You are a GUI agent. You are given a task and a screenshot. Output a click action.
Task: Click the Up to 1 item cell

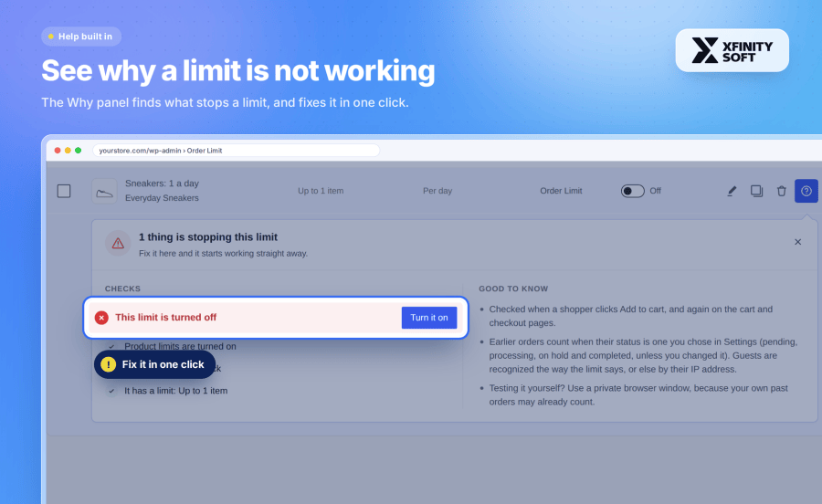coord(321,191)
